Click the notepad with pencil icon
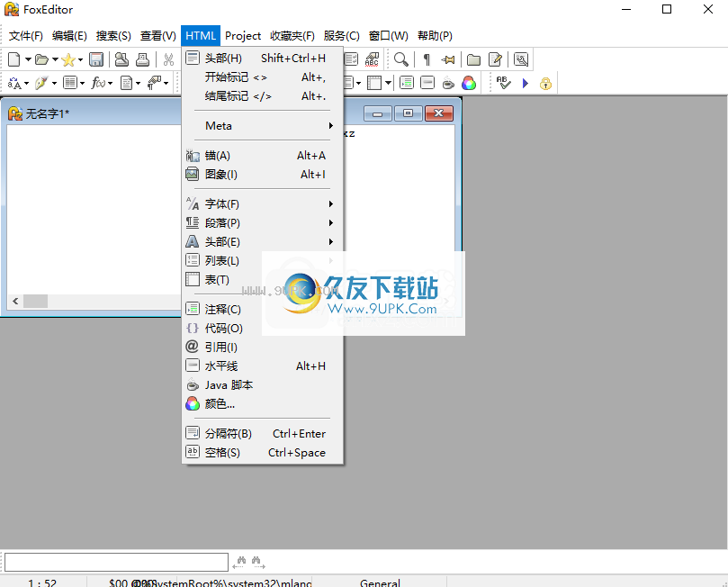Viewport: 728px width, 587px height. (x=496, y=59)
